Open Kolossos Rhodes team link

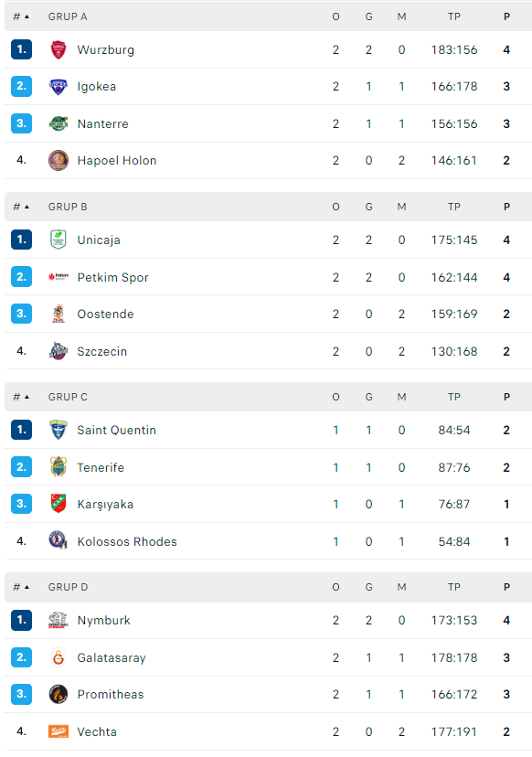(x=127, y=541)
